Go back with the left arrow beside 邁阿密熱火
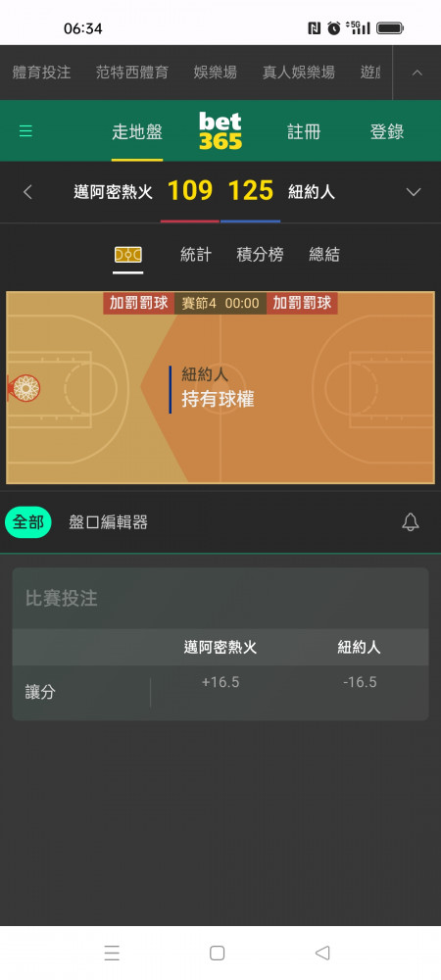The width and height of the screenshot is (441, 980). pos(27,192)
